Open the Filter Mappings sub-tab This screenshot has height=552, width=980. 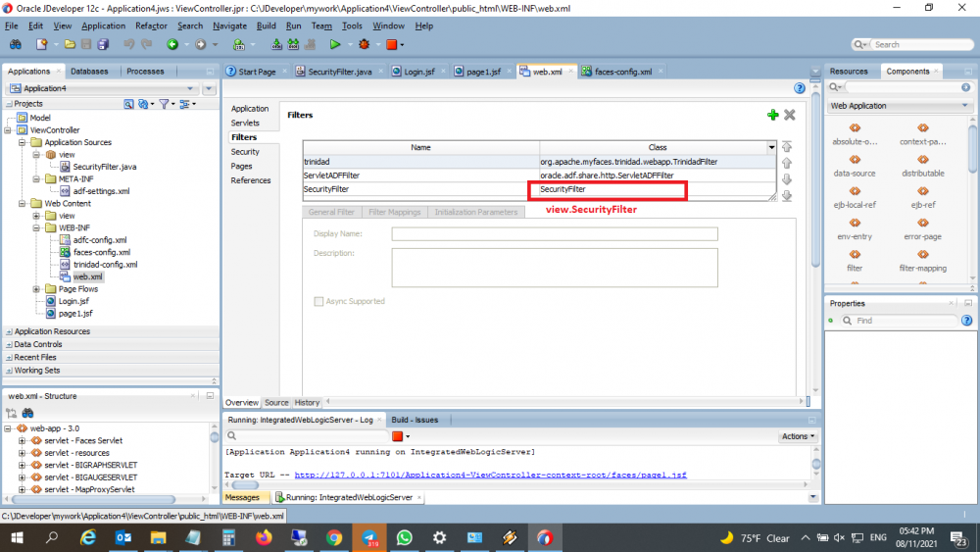tap(394, 212)
